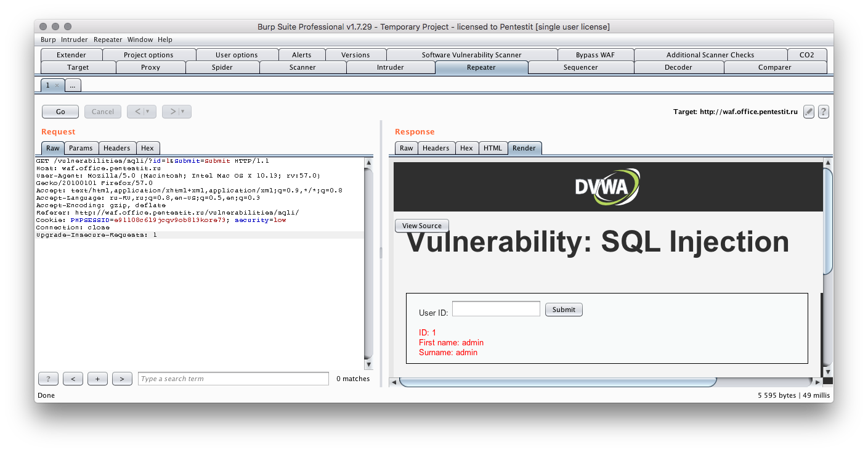Switch to the Alerts tab
The width and height of the screenshot is (868, 452).
point(302,55)
